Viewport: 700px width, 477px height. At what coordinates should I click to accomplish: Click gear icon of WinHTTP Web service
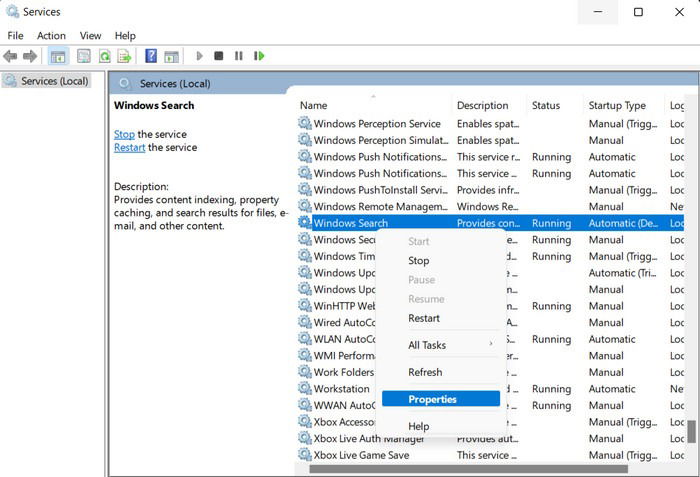[x=305, y=305]
